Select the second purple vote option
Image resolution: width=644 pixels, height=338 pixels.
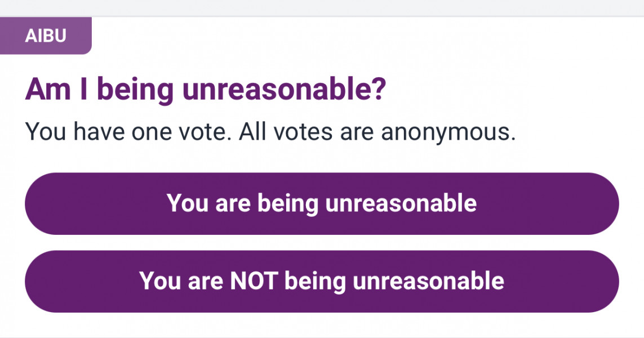pos(322,281)
